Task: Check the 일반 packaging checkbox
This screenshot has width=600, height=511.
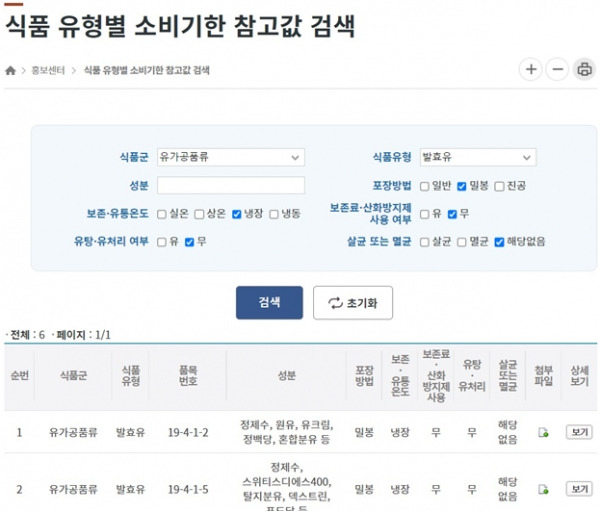Action: click(x=424, y=186)
